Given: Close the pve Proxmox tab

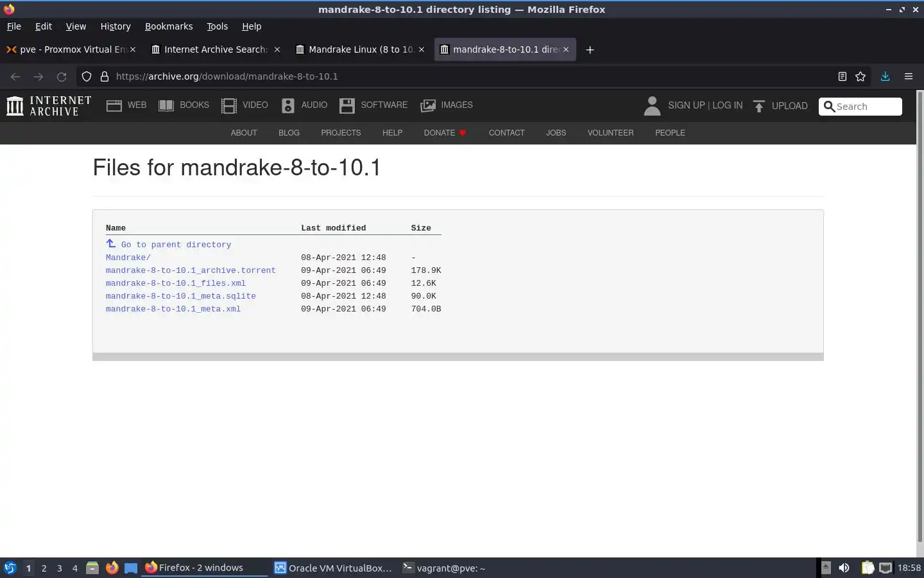Looking at the screenshot, I should (x=133, y=49).
